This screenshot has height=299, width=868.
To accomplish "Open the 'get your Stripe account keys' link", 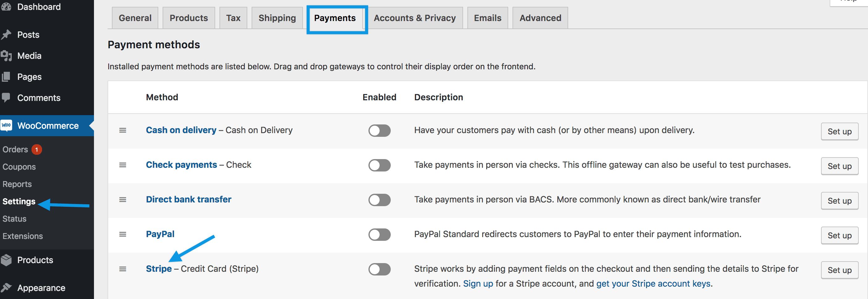I will [653, 284].
